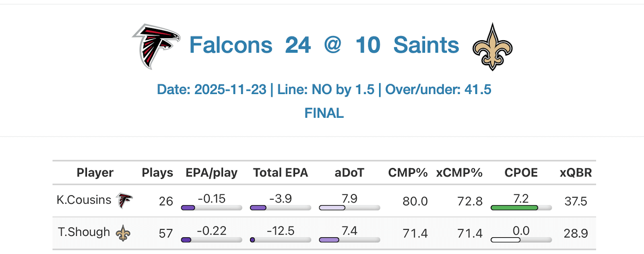Click the small Saints icon beside T.Shough
The height and width of the screenshot is (254, 644).
[x=123, y=233]
